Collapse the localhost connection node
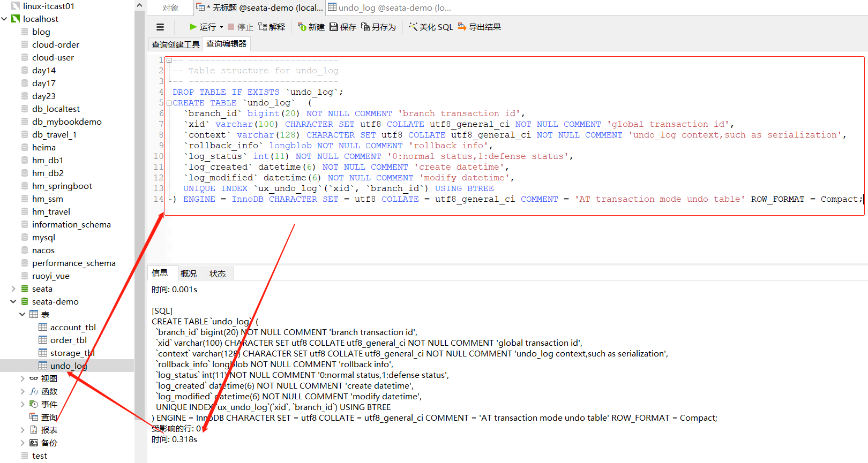This screenshot has height=463, width=868. coord(4,19)
